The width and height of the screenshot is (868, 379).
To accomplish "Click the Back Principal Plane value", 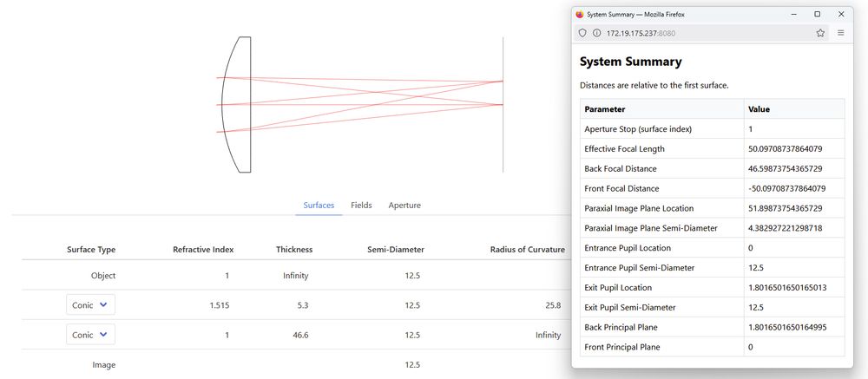I will [x=787, y=328].
